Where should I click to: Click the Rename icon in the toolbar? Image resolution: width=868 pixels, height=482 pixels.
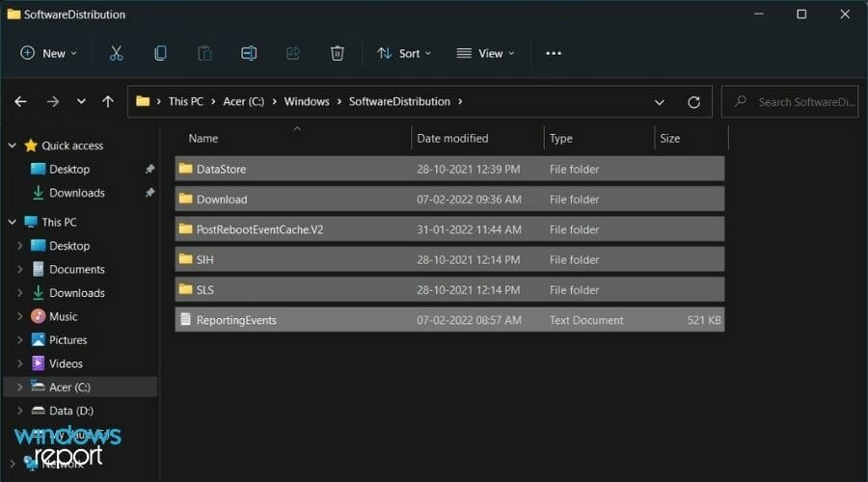tap(249, 53)
